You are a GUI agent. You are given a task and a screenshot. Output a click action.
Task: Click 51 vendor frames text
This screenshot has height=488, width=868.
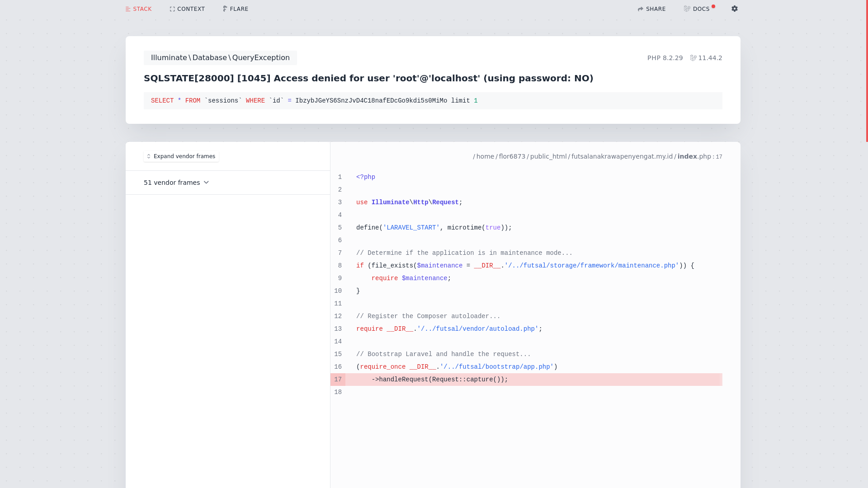(x=172, y=183)
